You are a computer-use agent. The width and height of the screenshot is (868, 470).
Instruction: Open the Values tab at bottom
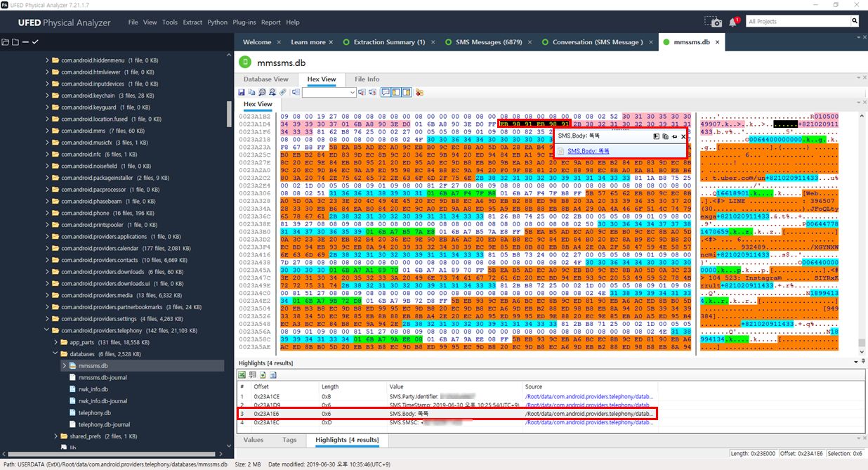point(254,440)
